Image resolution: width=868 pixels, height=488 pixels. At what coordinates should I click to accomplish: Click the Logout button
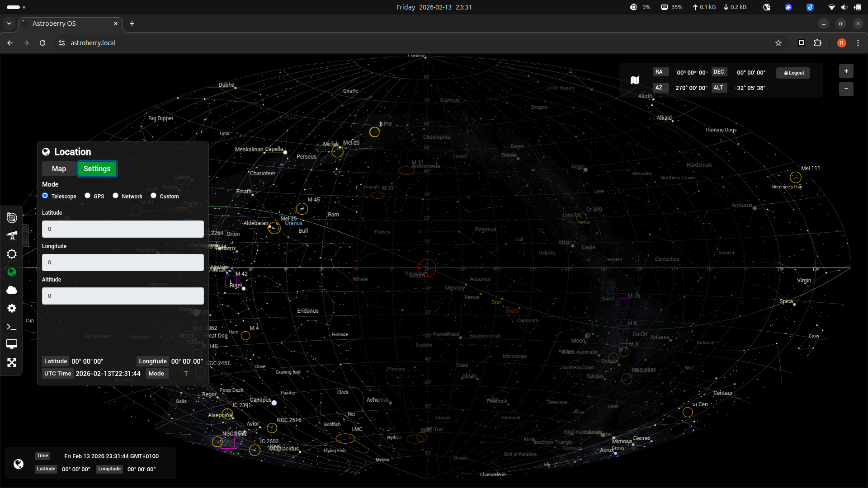coord(793,73)
